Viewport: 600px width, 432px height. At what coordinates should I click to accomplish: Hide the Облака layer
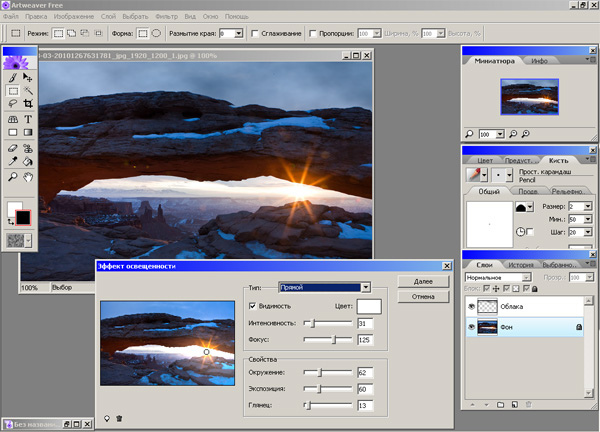[472, 306]
